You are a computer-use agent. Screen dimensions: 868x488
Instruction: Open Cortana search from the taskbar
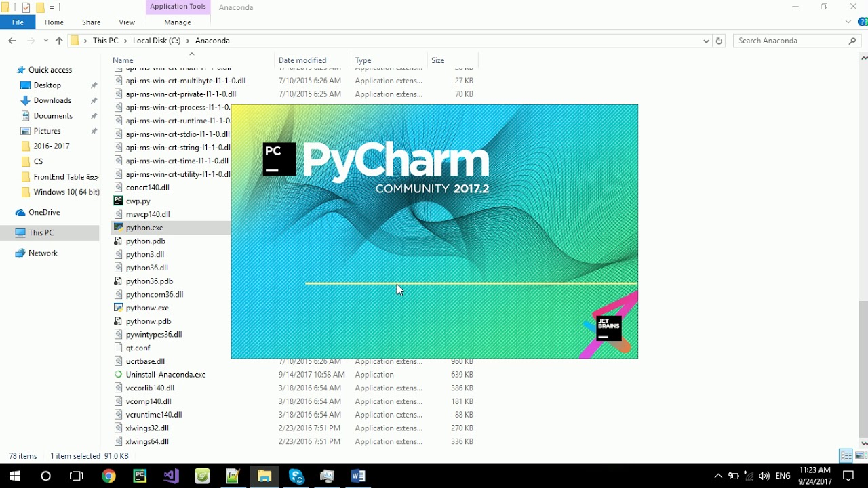45,476
